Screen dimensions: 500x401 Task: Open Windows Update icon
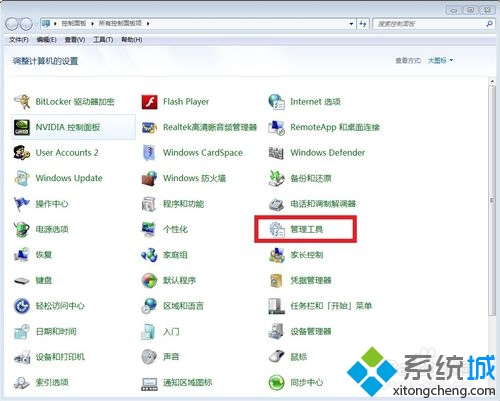(x=22, y=178)
